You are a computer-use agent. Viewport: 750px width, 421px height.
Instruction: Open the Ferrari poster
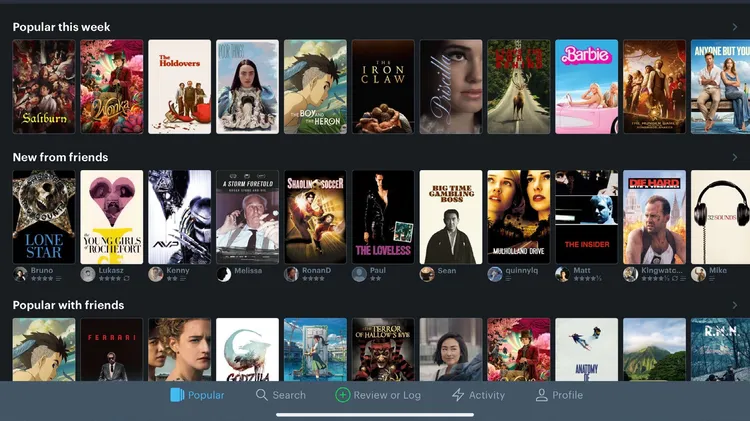pos(112,350)
